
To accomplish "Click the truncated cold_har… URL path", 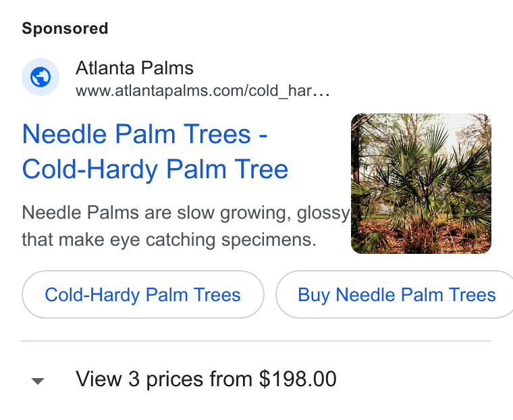I will 289,90.
